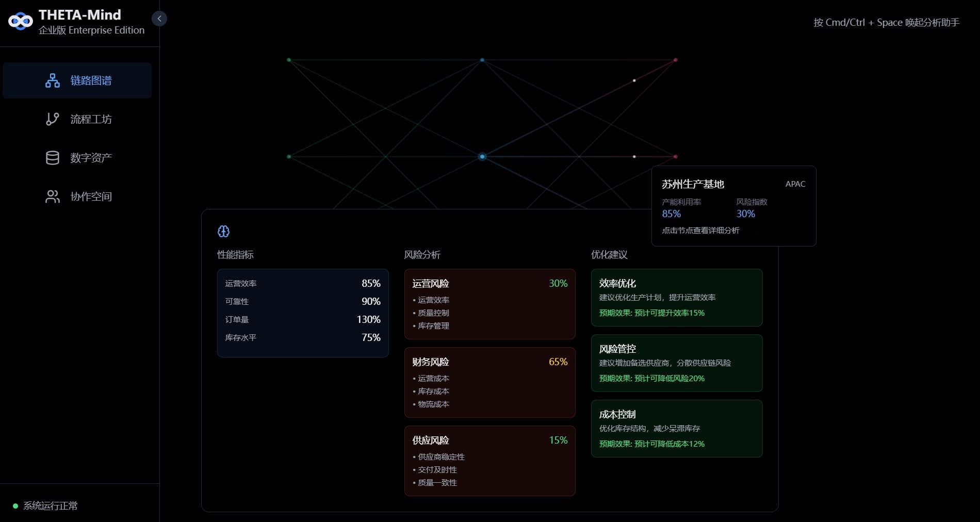Open the 协作空间 people icon
Screen dimensions: 980x522
pyautogui.click(x=52, y=196)
